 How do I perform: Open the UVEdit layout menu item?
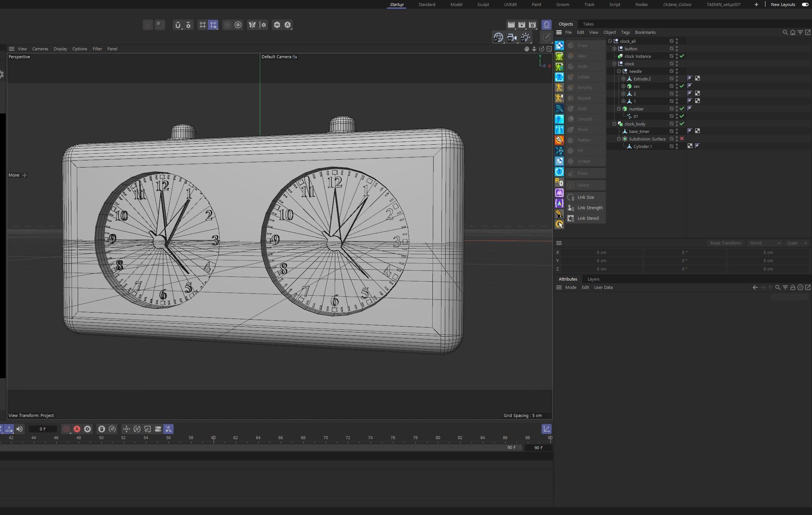click(510, 5)
